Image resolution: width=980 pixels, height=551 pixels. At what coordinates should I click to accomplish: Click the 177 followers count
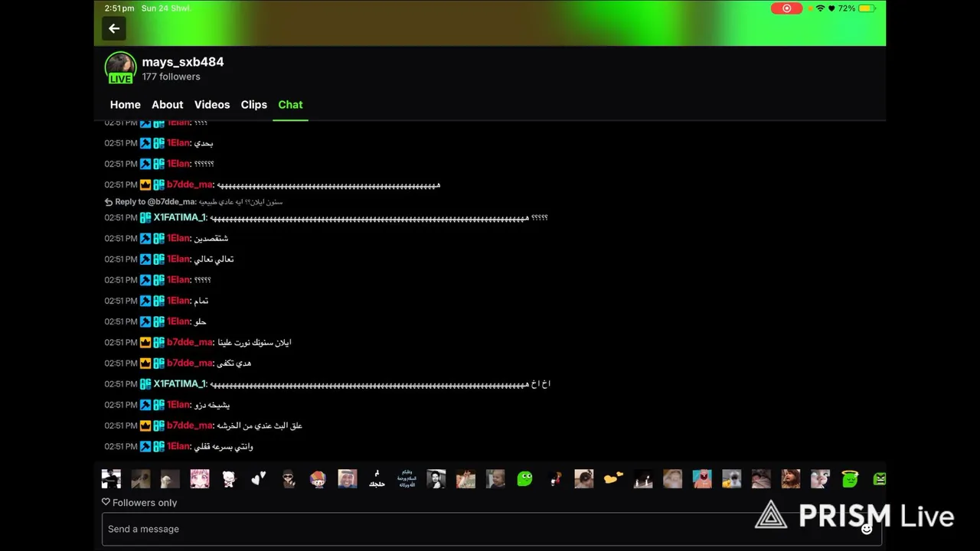[x=171, y=77]
